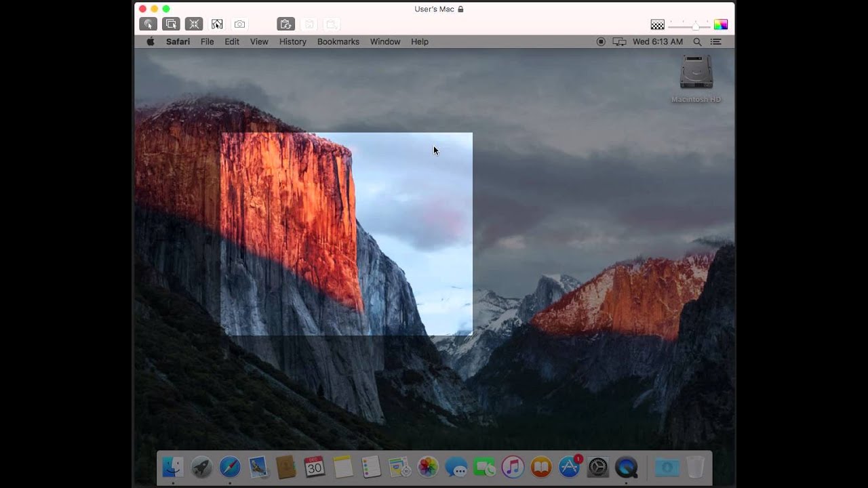Open the View menu
Viewport: 868px width, 488px height.
(259, 41)
